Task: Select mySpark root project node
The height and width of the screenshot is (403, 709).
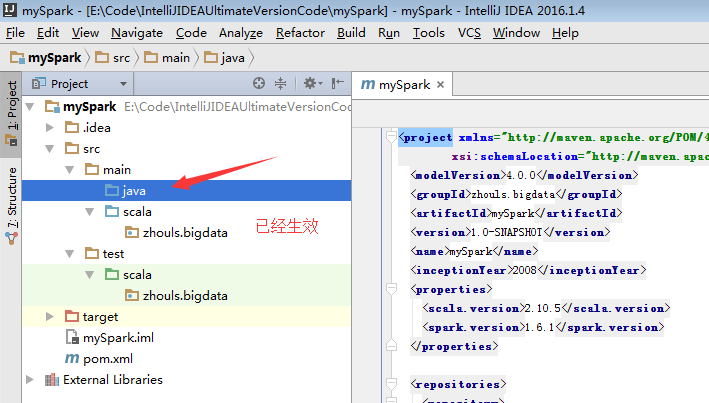Action: pos(80,107)
